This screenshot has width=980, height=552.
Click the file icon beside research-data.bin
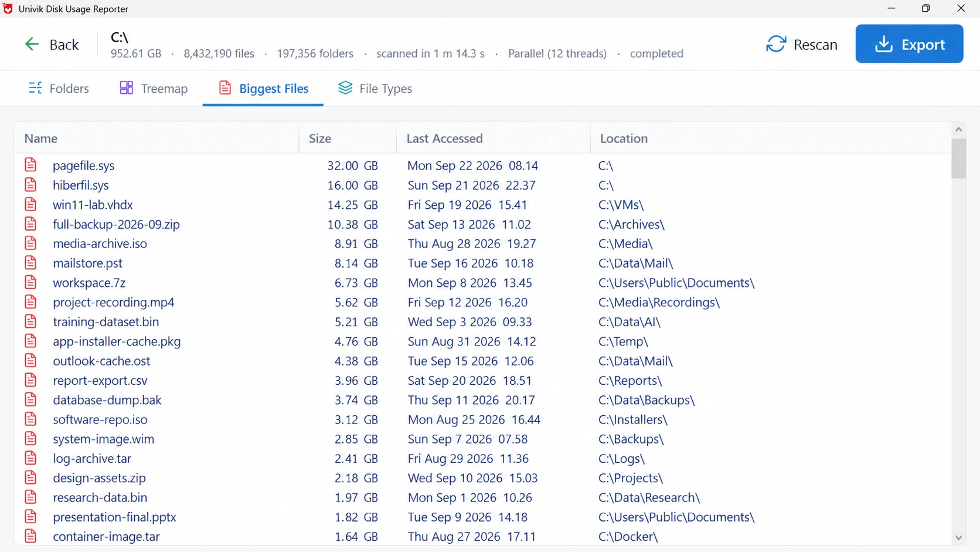pyautogui.click(x=30, y=497)
